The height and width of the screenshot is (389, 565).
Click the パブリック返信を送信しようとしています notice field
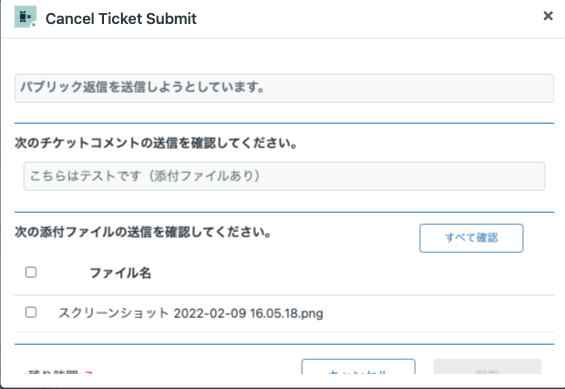284,88
